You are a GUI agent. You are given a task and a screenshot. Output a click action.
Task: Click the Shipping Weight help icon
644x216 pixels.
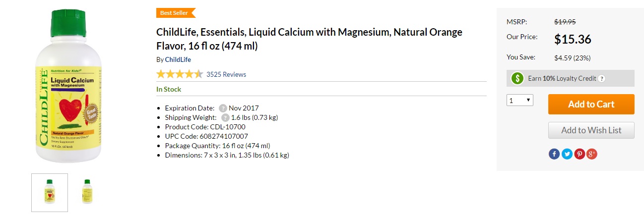pyautogui.click(x=225, y=117)
